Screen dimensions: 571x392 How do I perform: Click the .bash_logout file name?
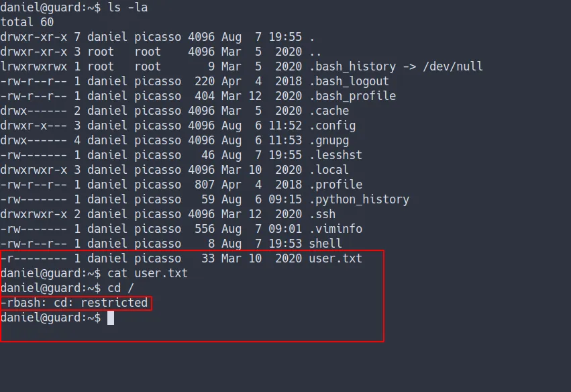pos(350,81)
